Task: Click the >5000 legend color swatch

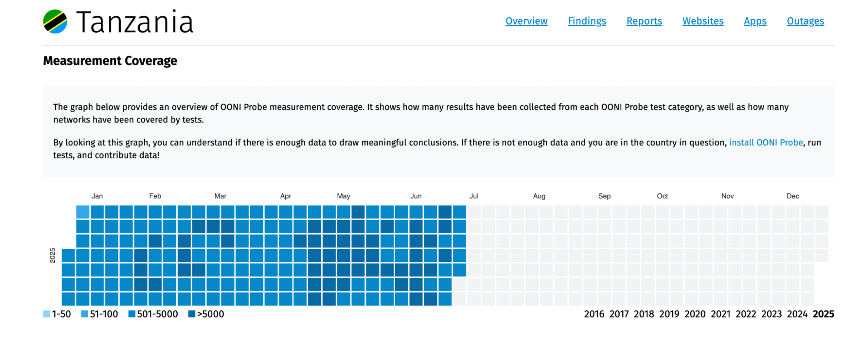Action: click(x=191, y=314)
